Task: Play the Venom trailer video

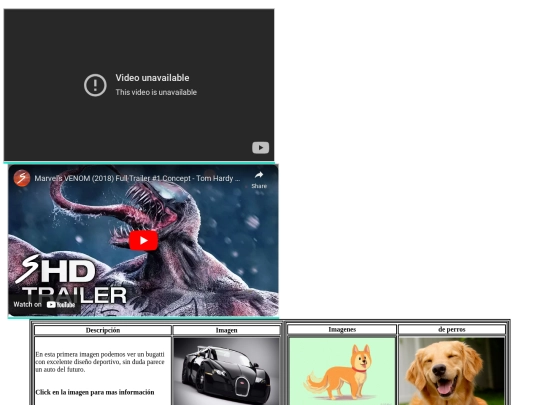Action: click(143, 240)
